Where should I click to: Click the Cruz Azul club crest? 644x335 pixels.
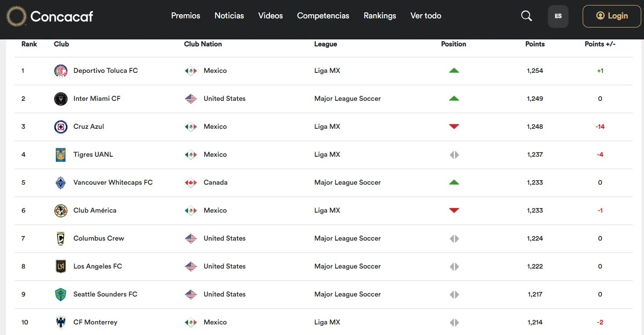(61, 127)
